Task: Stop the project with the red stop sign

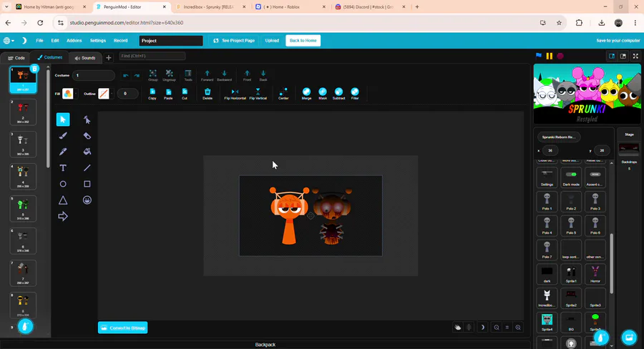Action: pyautogui.click(x=560, y=56)
